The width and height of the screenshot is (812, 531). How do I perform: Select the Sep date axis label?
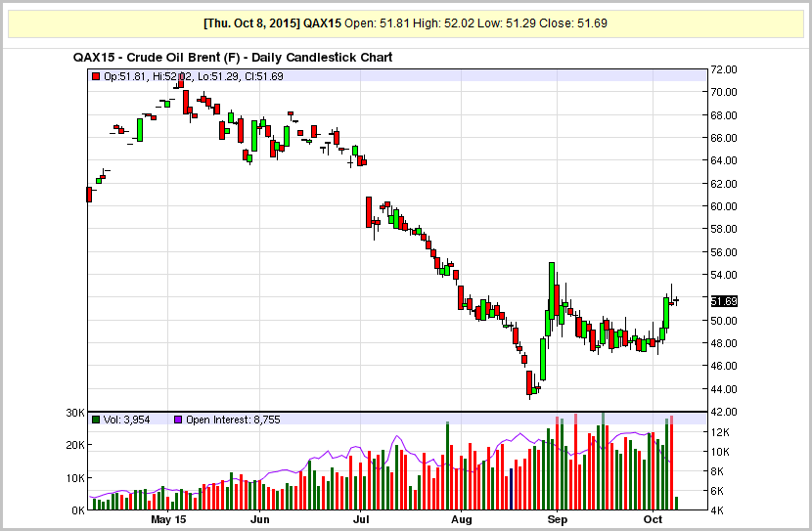pos(558,519)
